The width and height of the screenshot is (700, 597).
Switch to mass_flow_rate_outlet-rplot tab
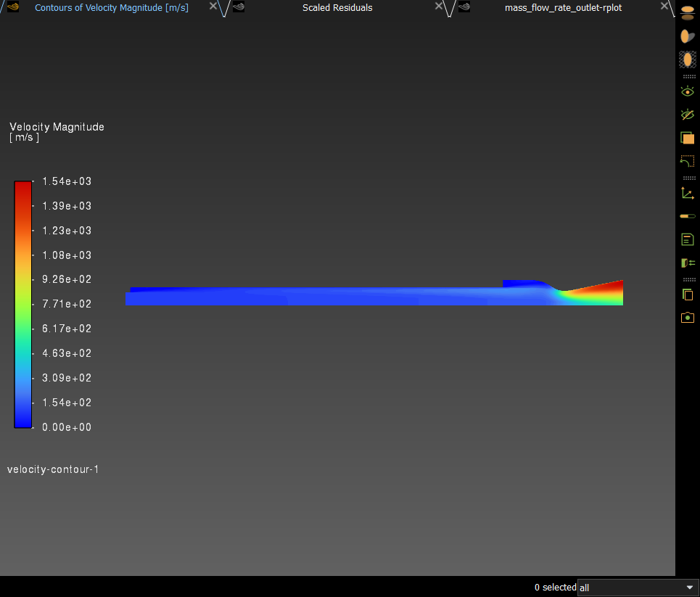(x=563, y=8)
